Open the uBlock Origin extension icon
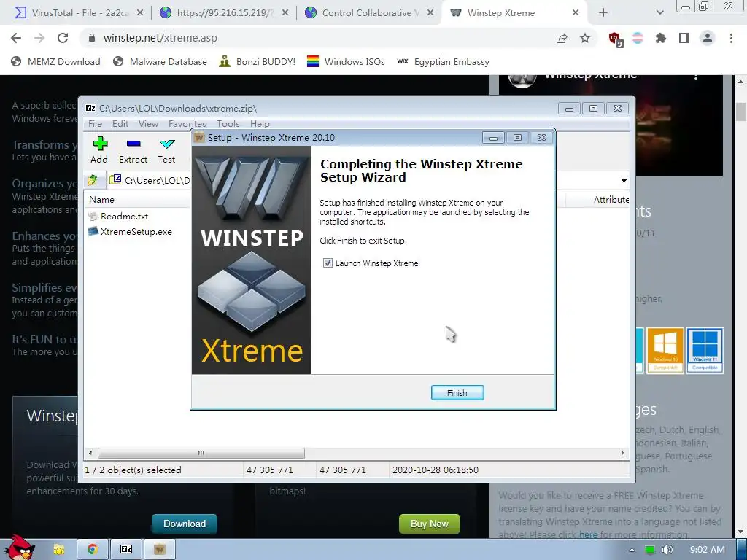 tap(615, 39)
